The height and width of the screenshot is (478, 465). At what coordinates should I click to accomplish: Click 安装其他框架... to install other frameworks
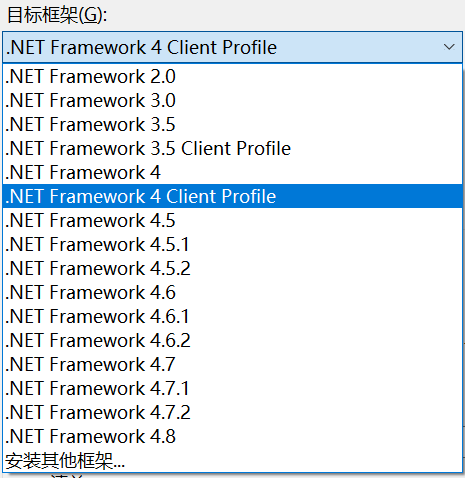tap(232, 460)
